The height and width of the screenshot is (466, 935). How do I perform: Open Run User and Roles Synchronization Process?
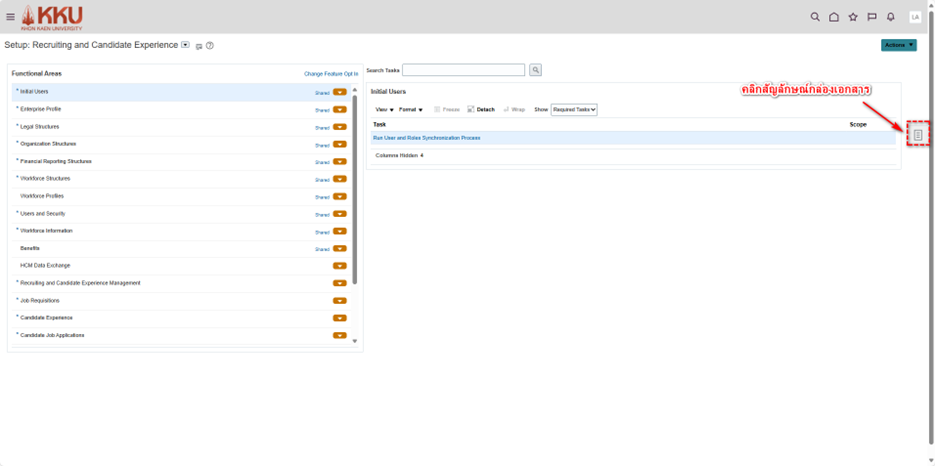[x=427, y=138]
